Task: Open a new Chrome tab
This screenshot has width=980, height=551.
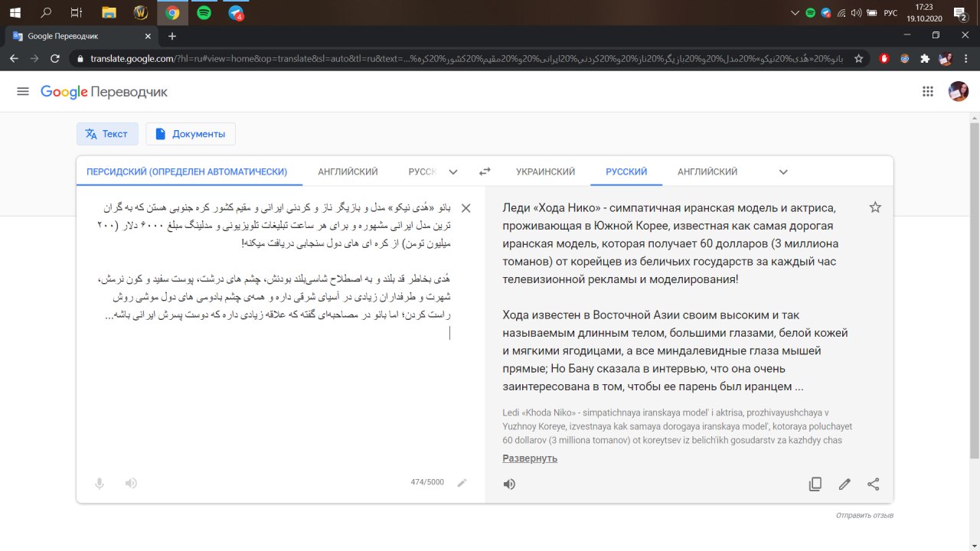Action: point(172,36)
